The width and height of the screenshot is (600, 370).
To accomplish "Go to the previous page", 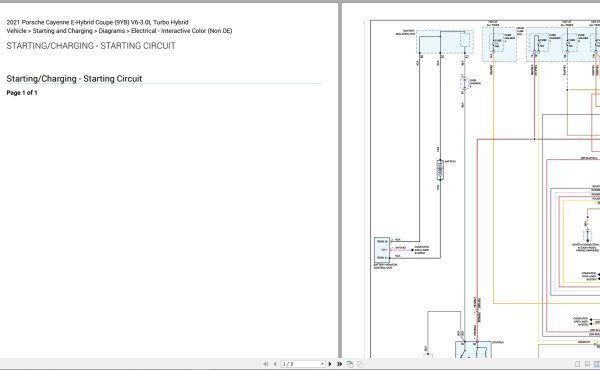I will coord(275,364).
